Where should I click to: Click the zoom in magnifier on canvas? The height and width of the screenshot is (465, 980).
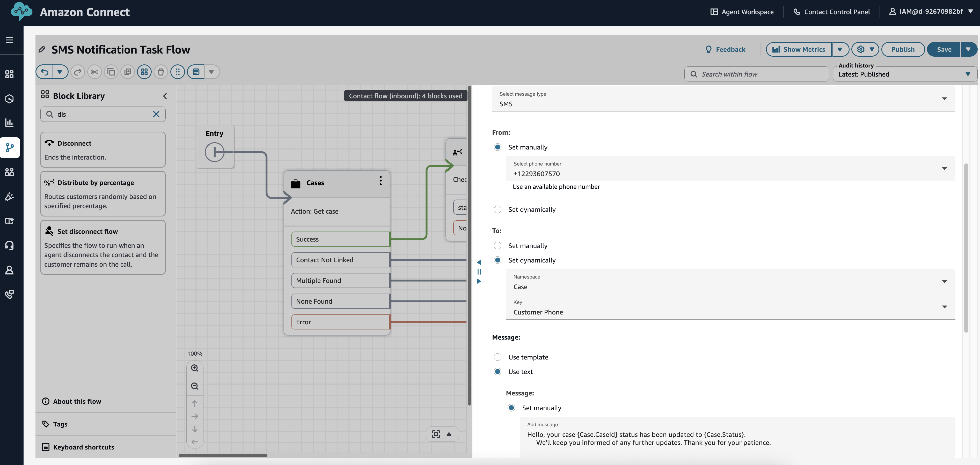[194, 368]
